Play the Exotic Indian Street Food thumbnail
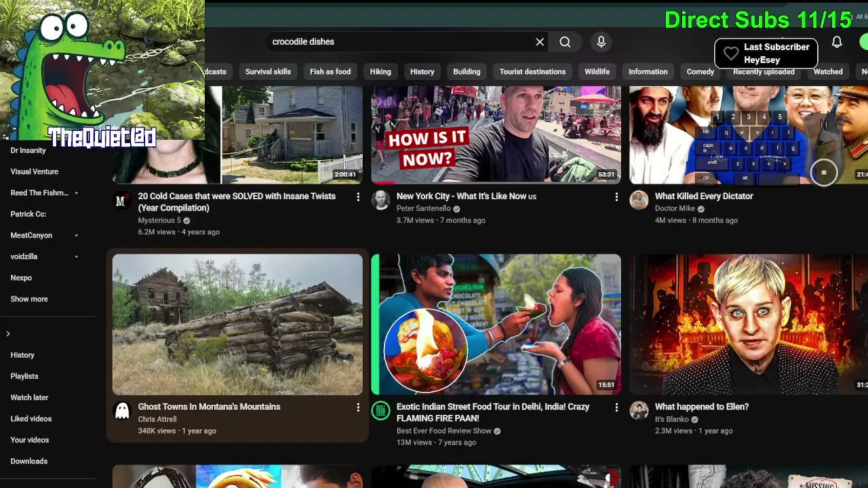868x488 pixels. (496, 325)
